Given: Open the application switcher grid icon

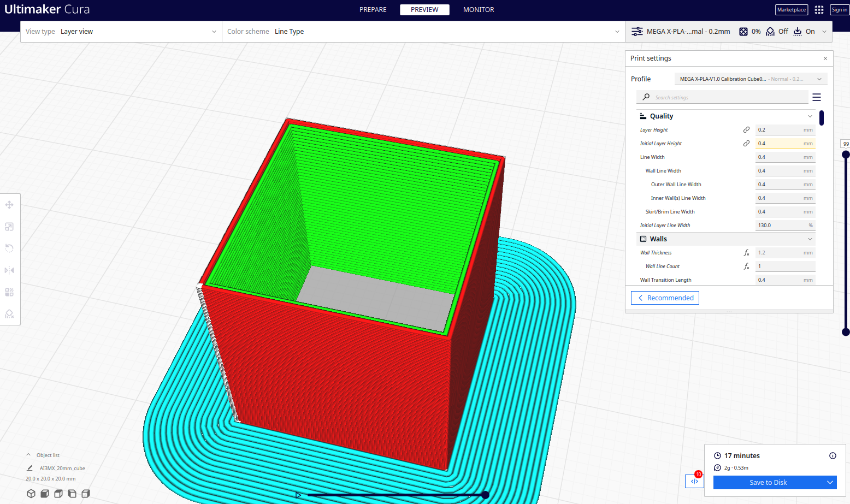Looking at the screenshot, I should pyautogui.click(x=819, y=10).
